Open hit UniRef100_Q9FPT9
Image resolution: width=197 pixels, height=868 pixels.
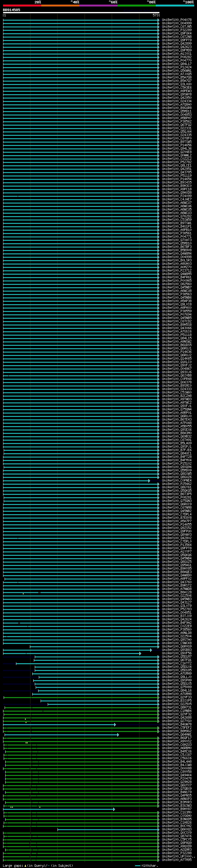click(177, 40)
